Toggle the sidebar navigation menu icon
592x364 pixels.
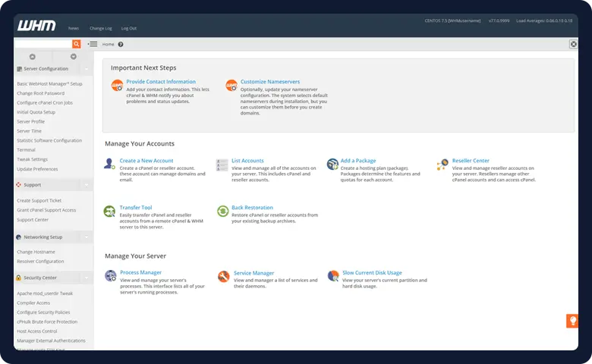pyautogui.click(x=93, y=44)
